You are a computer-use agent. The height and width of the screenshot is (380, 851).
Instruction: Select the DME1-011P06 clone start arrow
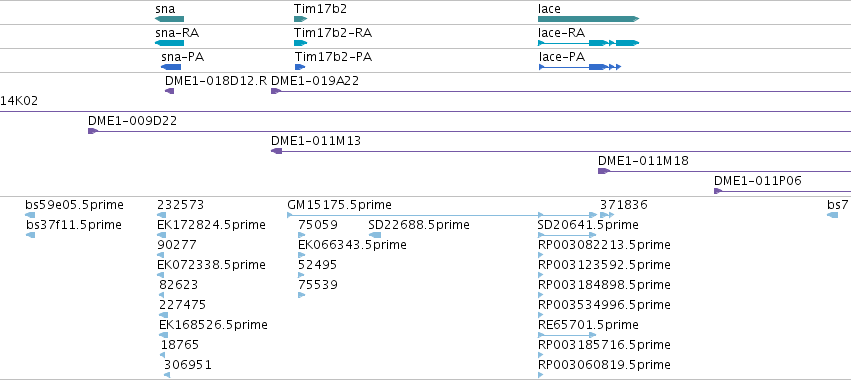click(718, 191)
